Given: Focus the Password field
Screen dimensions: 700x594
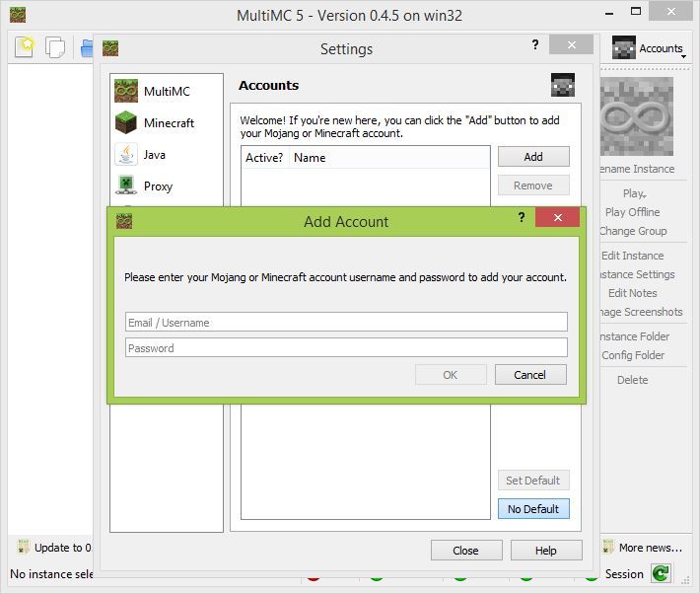Looking at the screenshot, I should [346, 347].
